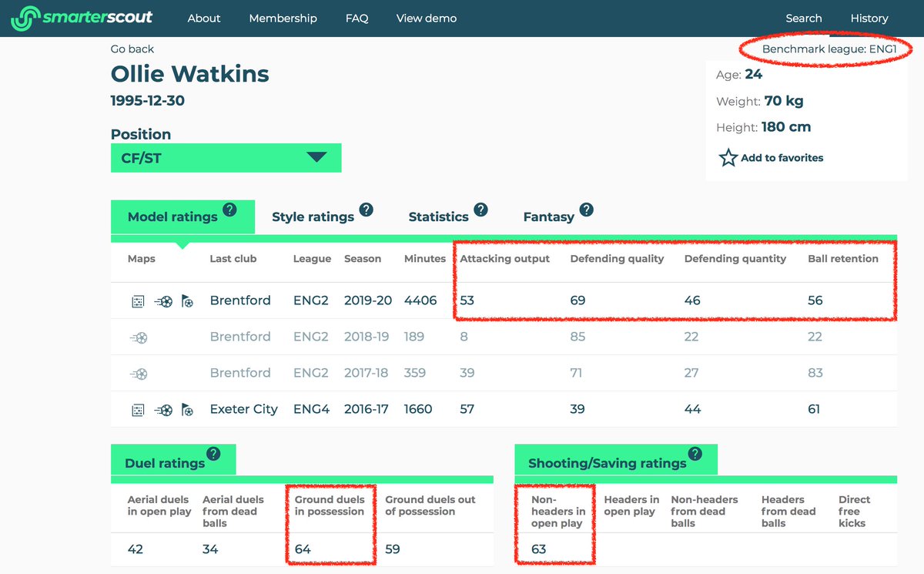The image size is (924, 574).
Task: Click the 2017-18 season cell
Action: point(367,373)
